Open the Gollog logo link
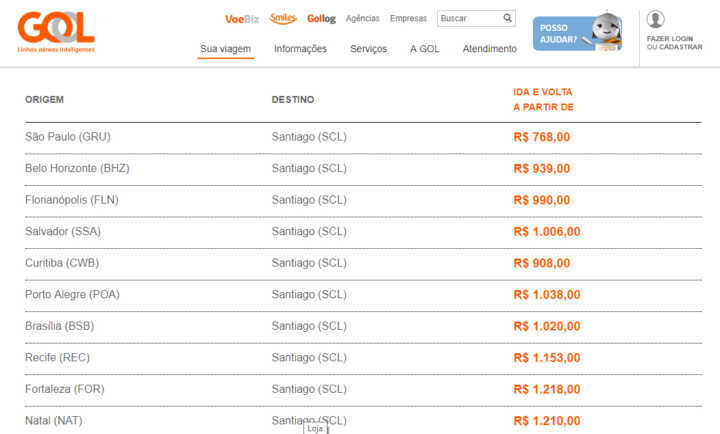720x434 pixels. [321, 19]
